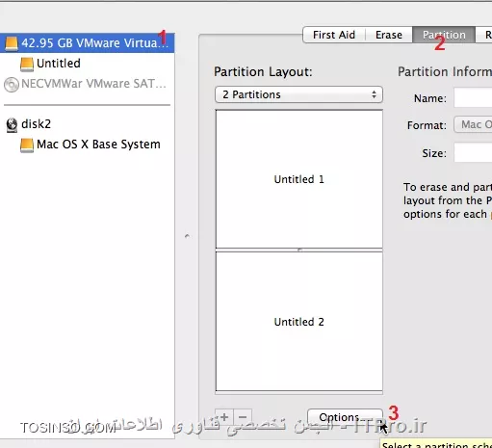Select the Untitled volume icon
This screenshot has height=448, width=492.
27,64
